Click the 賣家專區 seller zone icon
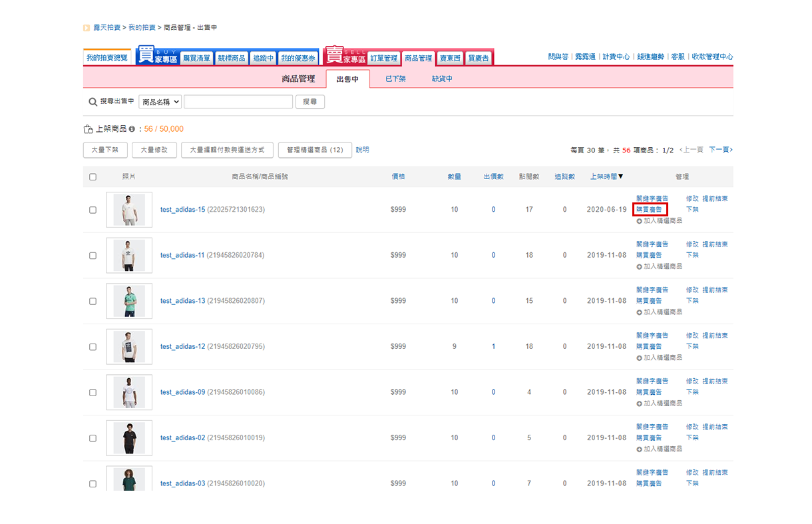This screenshot has height=524, width=812. [345, 57]
